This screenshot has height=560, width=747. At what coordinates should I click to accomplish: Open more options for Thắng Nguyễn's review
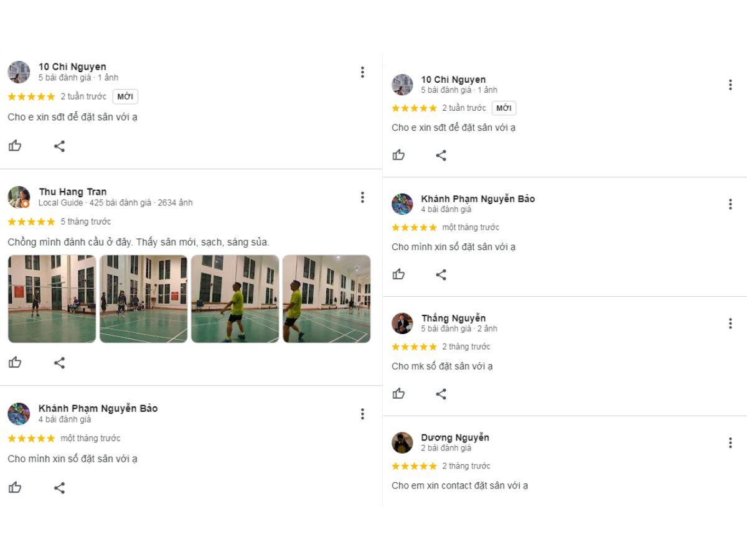[x=730, y=324]
